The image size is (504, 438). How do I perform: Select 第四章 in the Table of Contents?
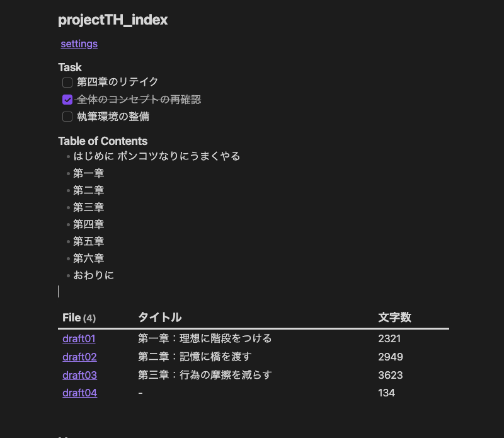(x=88, y=224)
